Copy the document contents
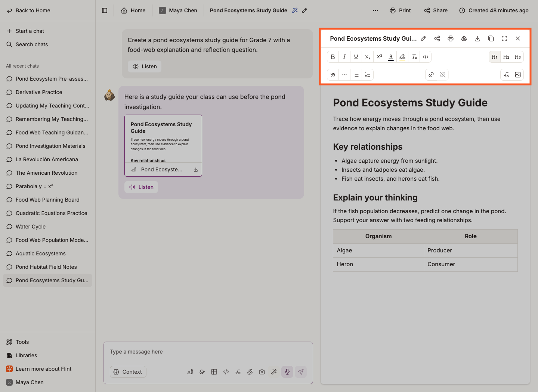 (x=491, y=38)
